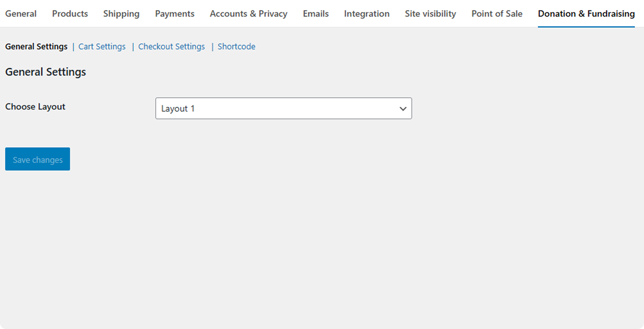Viewport: 644px width, 329px height.
Task: Navigate to Checkout Settings
Action: click(171, 46)
